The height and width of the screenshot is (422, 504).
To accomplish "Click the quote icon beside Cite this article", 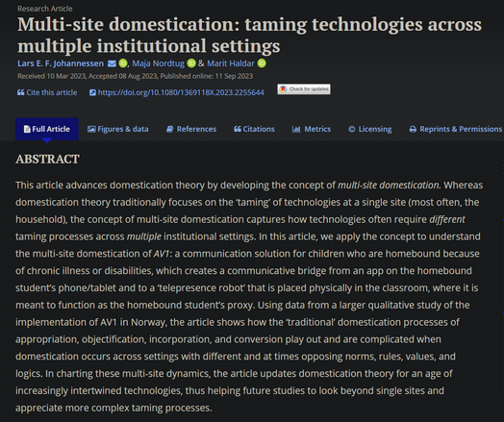I will pos(20,92).
